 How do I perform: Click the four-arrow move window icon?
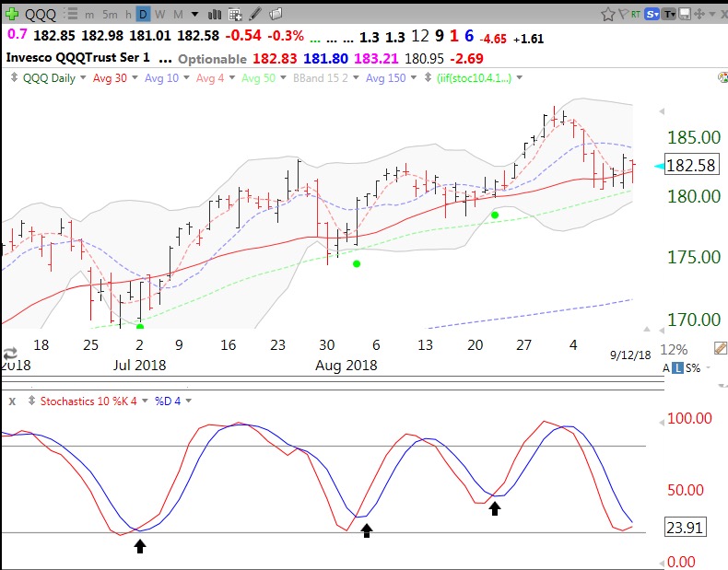click(x=699, y=15)
